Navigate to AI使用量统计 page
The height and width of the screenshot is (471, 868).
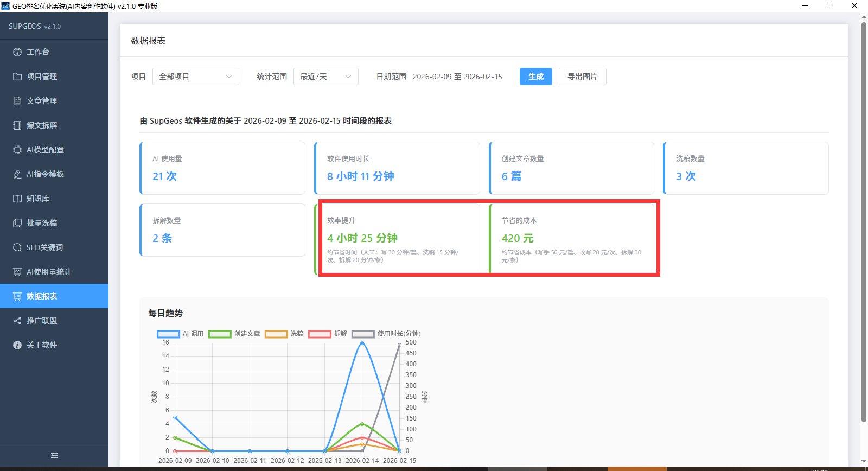coord(49,272)
